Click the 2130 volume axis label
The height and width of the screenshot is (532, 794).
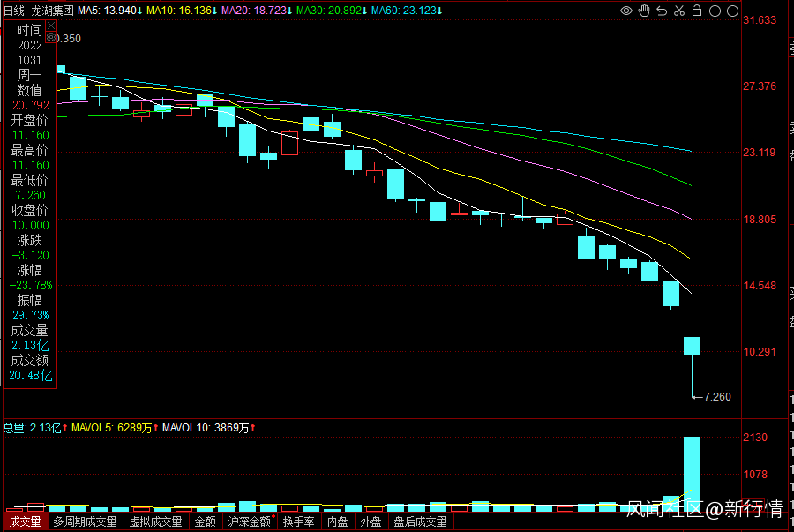coord(755,438)
